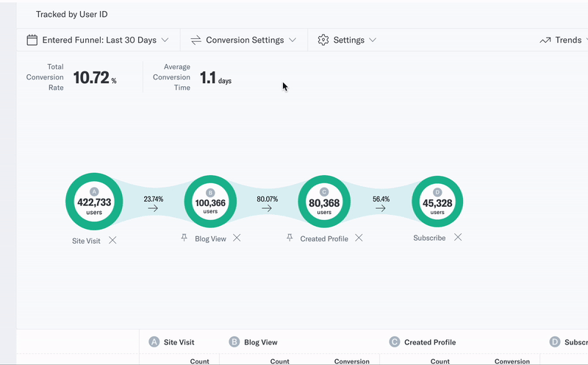Image resolution: width=588 pixels, height=365 pixels.
Task: Remove the Subscribe step with its X
Action: [x=458, y=237]
